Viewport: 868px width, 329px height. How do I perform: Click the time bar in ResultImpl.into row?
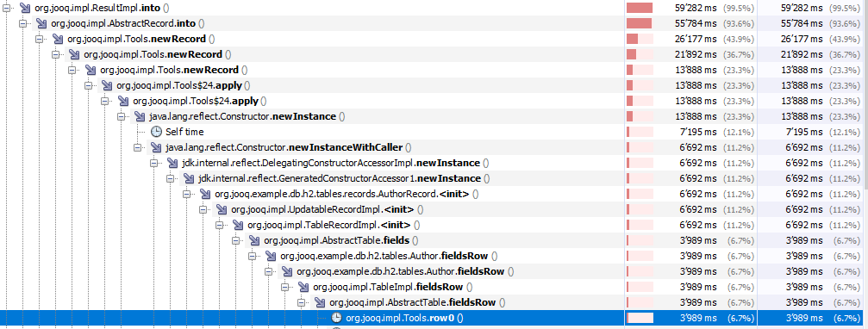[640, 8]
